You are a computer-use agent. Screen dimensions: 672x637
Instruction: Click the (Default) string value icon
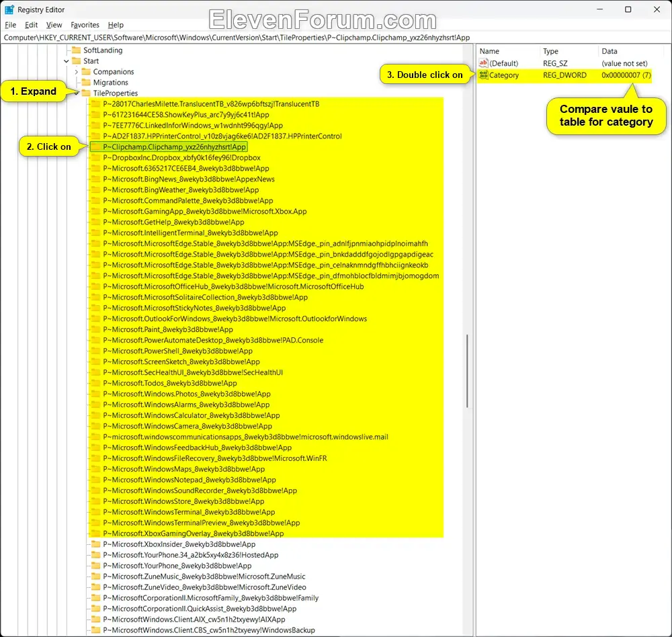click(483, 63)
